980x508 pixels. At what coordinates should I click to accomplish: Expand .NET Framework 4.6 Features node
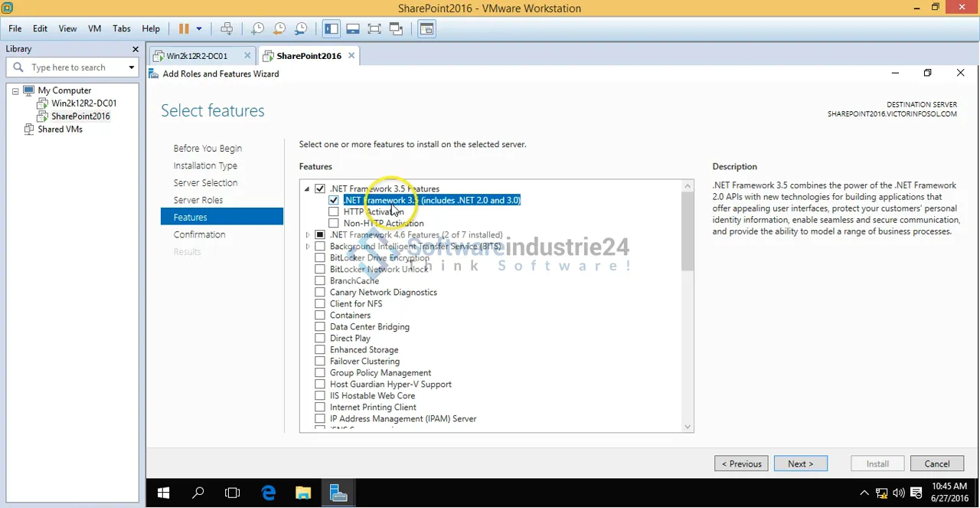coord(307,235)
